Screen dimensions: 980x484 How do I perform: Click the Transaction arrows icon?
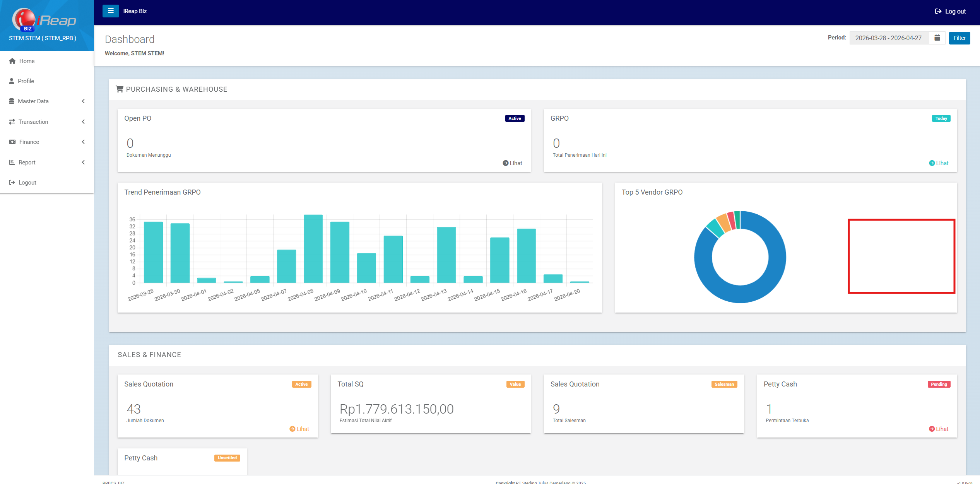(x=12, y=121)
